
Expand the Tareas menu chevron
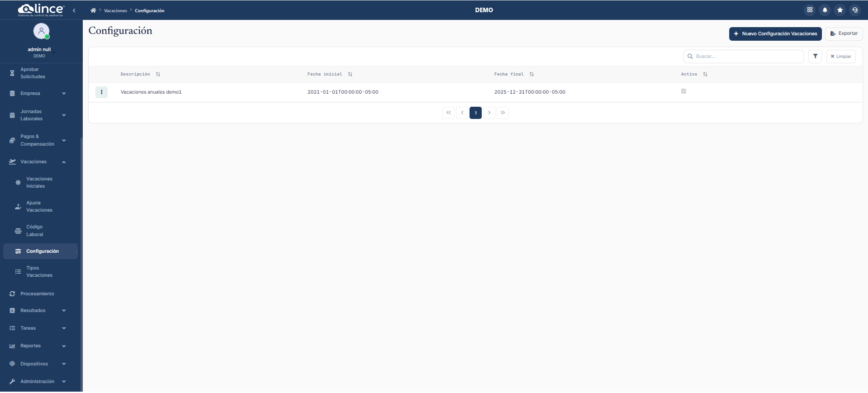pyautogui.click(x=64, y=328)
